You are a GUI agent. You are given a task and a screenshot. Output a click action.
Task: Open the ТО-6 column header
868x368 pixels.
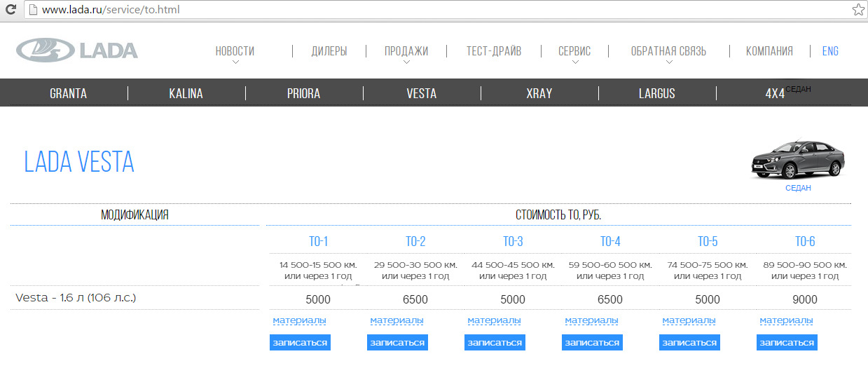(x=805, y=242)
